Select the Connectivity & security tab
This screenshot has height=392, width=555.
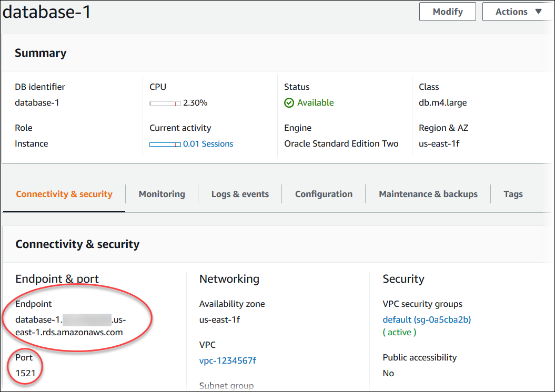(x=64, y=194)
